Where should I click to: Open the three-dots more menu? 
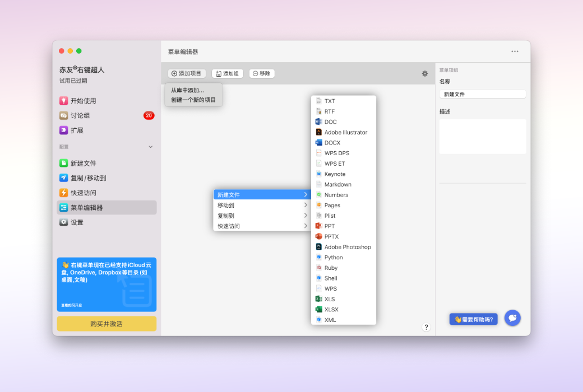(515, 52)
